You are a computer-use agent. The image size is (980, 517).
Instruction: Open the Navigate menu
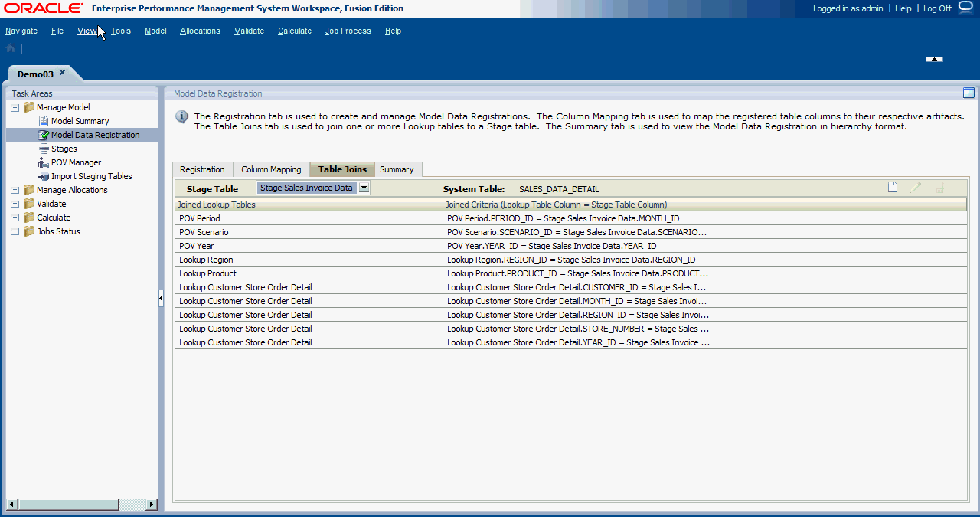click(21, 31)
